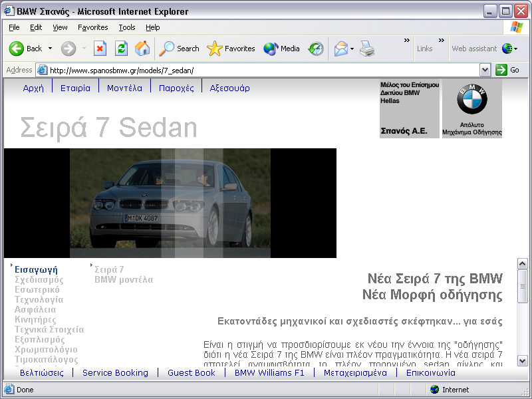Screen dimensions: 532x399
Task: Open the Παροχές navigation link
Action: (176, 88)
